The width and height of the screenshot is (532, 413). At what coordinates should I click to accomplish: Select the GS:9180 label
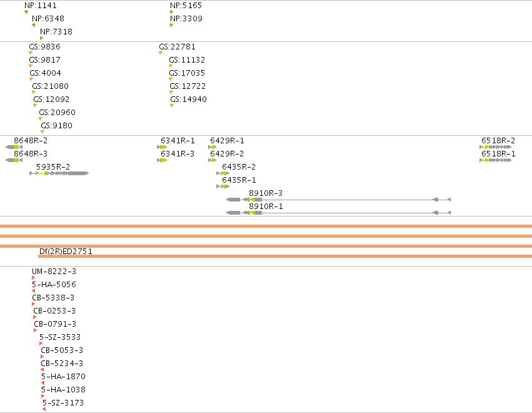(x=57, y=125)
